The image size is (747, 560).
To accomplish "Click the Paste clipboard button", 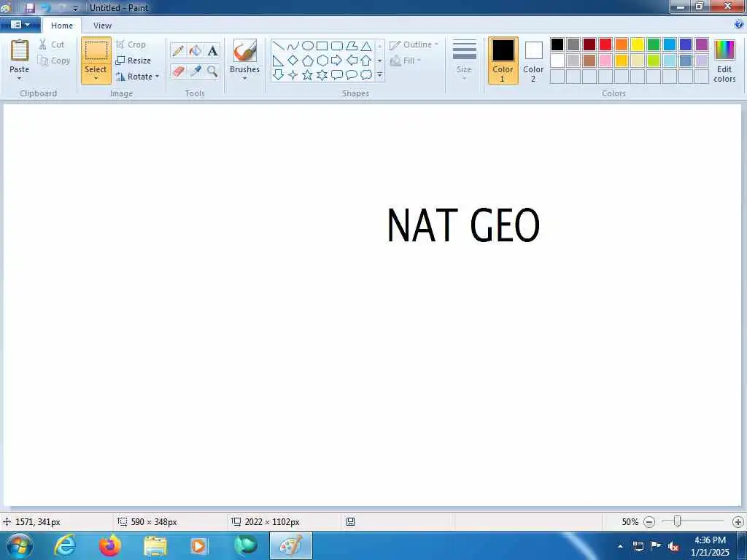I will (20, 56).
